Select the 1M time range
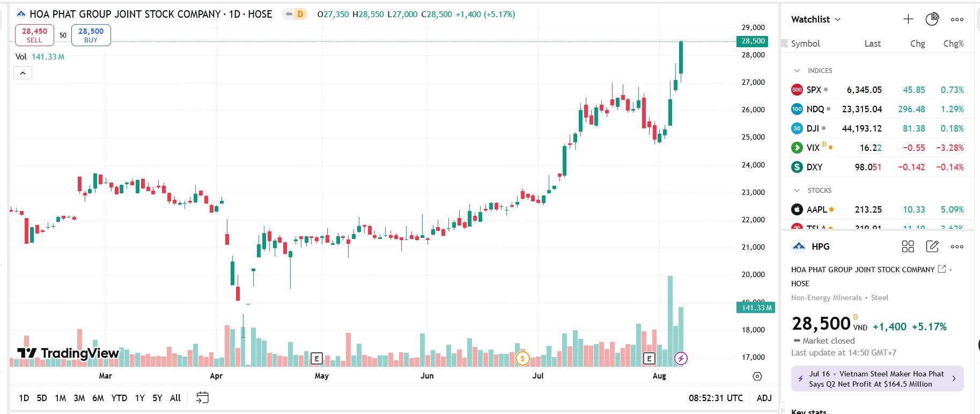980x414 pixels. [60, 398]
